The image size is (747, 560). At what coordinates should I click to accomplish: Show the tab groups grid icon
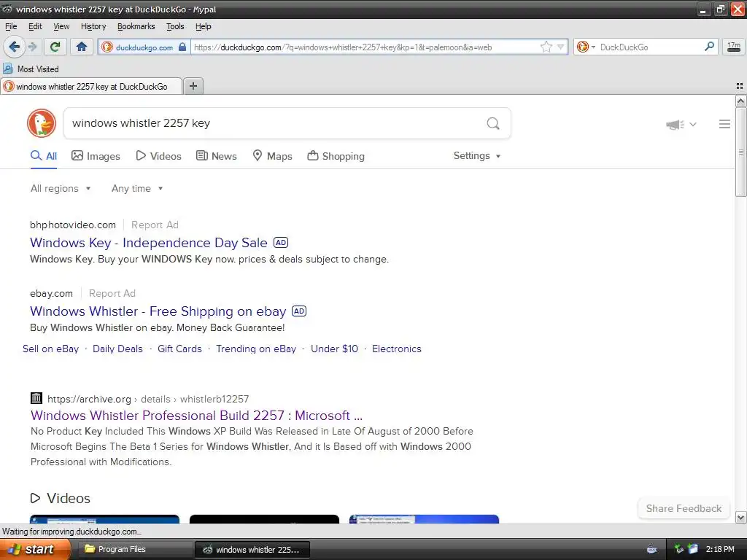point(740,86)
